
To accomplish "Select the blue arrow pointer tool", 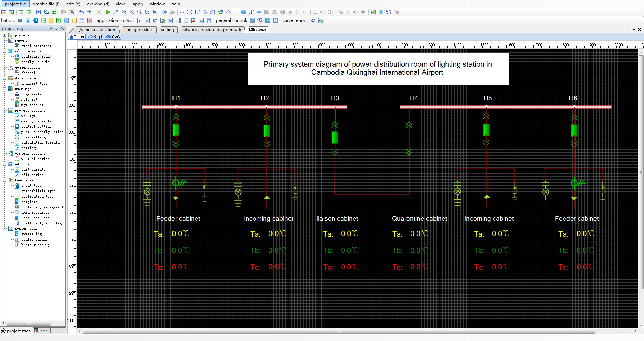I will 155,12.
